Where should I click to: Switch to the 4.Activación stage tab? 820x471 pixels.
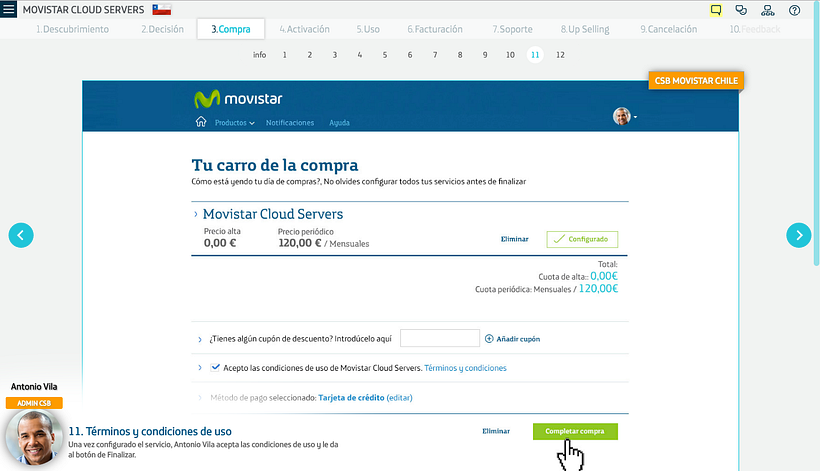pyautogui.click(x=304, y=29)
